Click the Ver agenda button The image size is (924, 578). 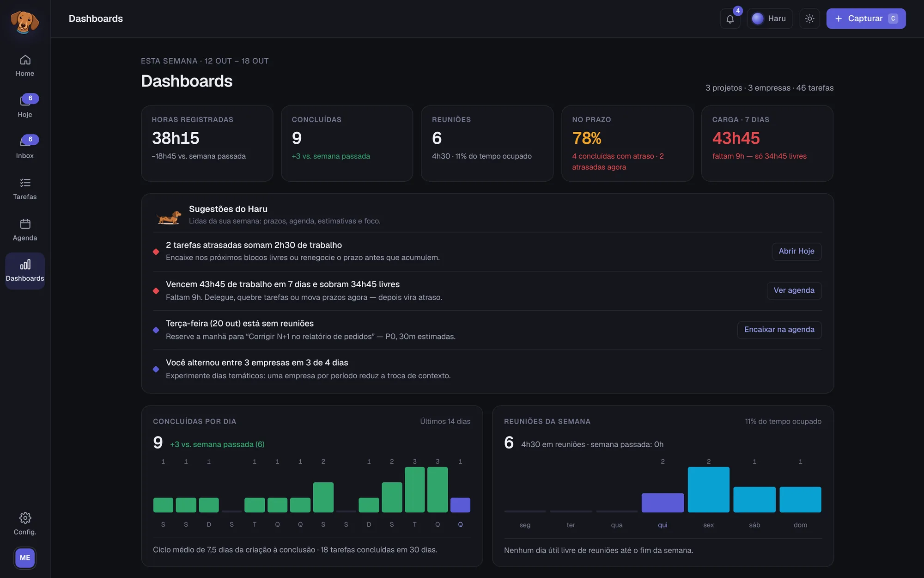click(794, 290)
